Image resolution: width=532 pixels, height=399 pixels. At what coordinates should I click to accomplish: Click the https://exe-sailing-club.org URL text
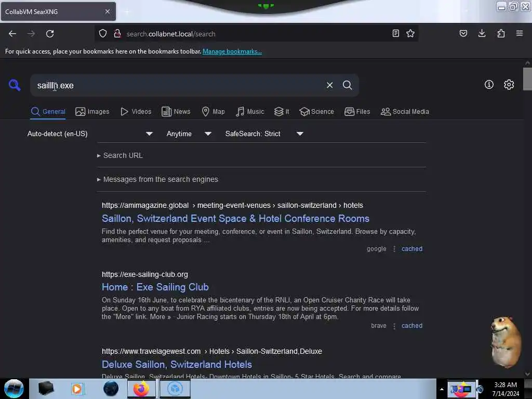click(145, 274)
